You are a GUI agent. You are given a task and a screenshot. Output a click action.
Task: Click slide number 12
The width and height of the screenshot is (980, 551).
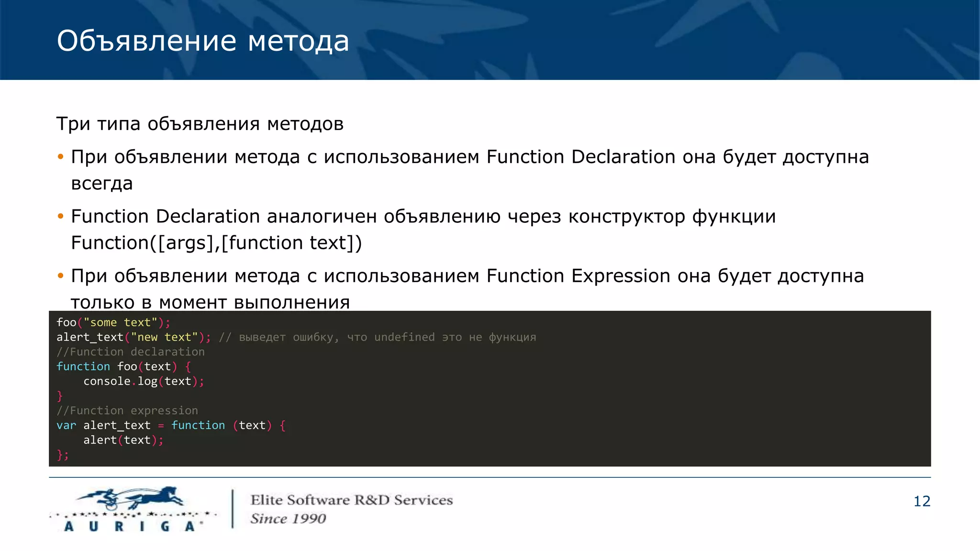point(922,501)
